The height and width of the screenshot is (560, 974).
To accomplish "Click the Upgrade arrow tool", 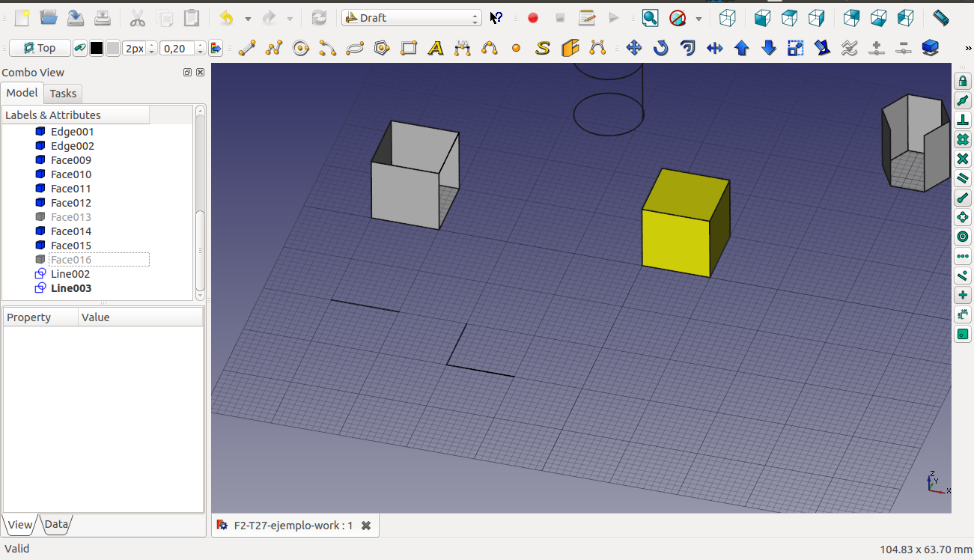I will [741, 49].
